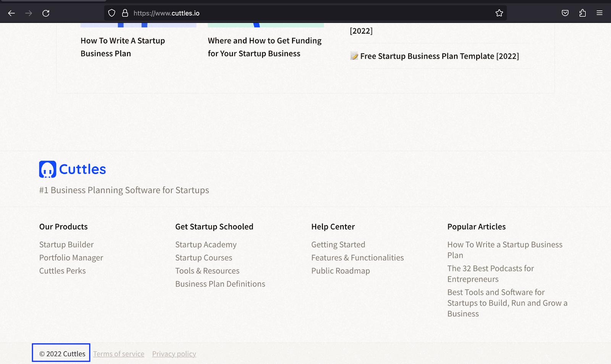Click the tracking protection shield icon
The width and height of the screenshot is (611, 364).
click(x=111, y=13)
